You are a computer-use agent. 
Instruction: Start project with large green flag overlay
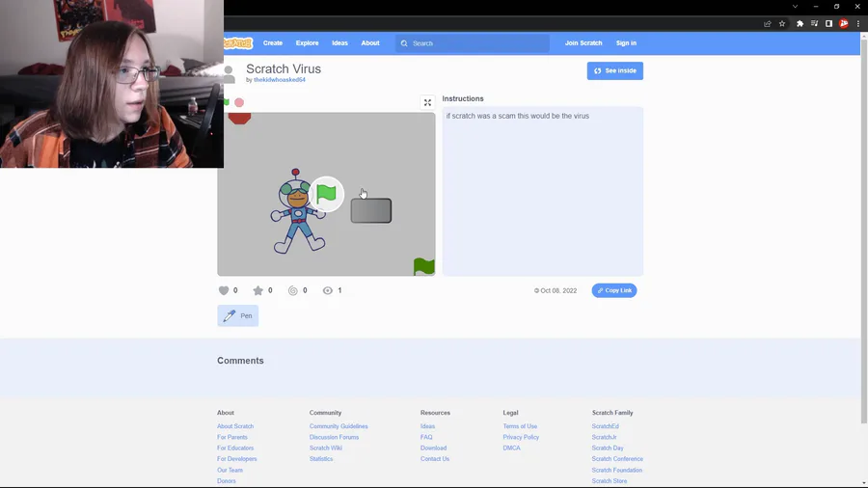(x=326, y=194)
